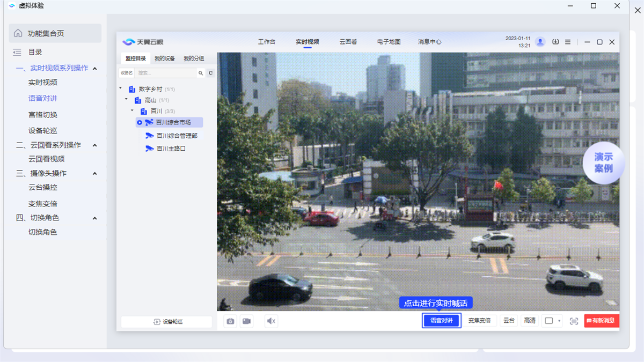The width and height of the screenshot is (644, 362).
Task: Collapse the 数字乡村 tree node
Action: click(x=120, y=89)
